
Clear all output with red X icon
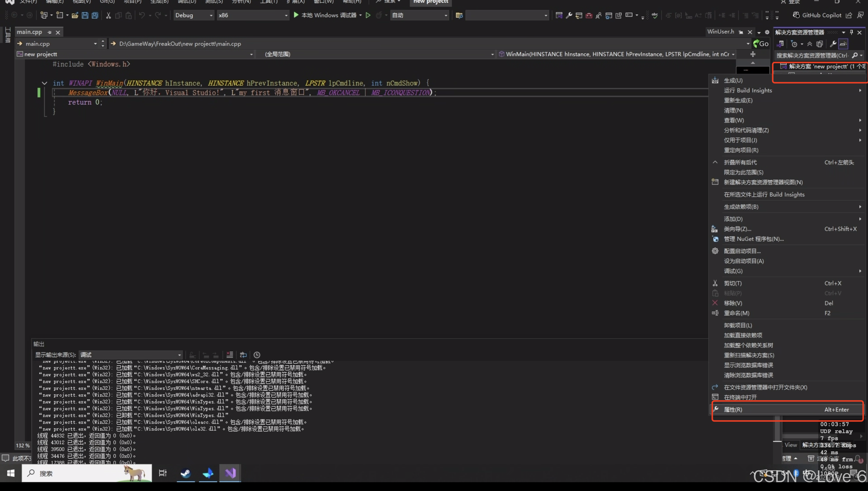click(230, 355)
